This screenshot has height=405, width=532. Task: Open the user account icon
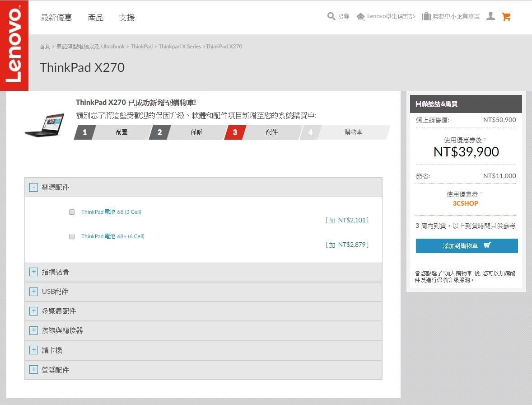490,16
